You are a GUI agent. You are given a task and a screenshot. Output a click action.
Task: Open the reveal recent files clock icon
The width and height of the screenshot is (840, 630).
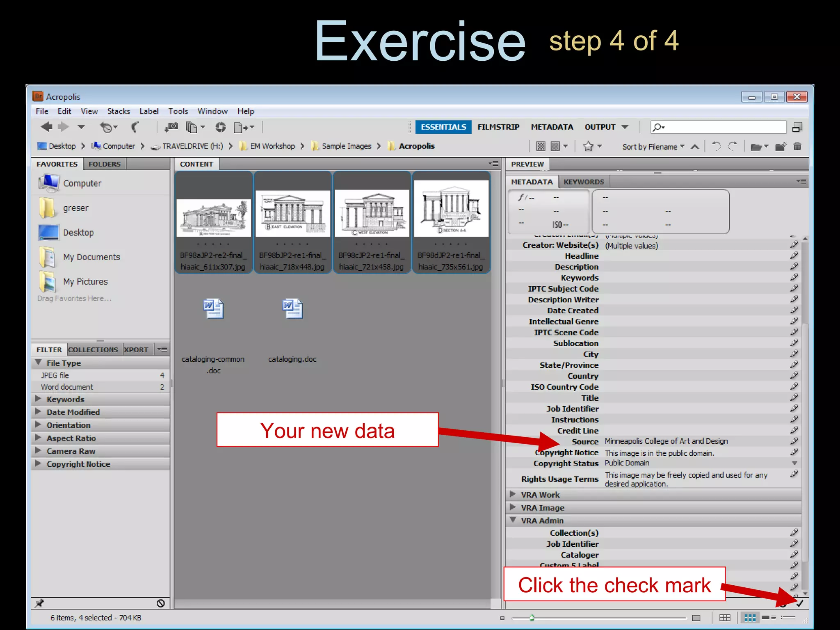(108, 128)
